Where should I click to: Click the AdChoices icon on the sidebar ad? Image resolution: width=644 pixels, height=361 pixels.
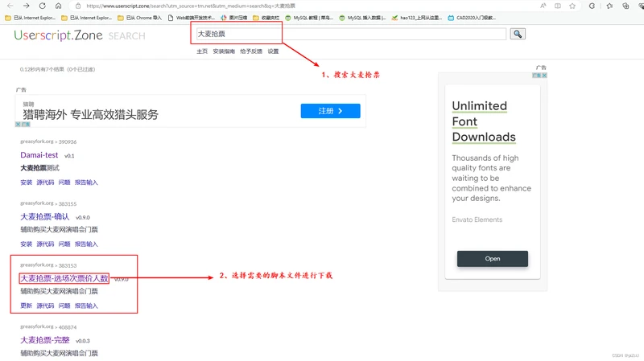click(536, 76)
